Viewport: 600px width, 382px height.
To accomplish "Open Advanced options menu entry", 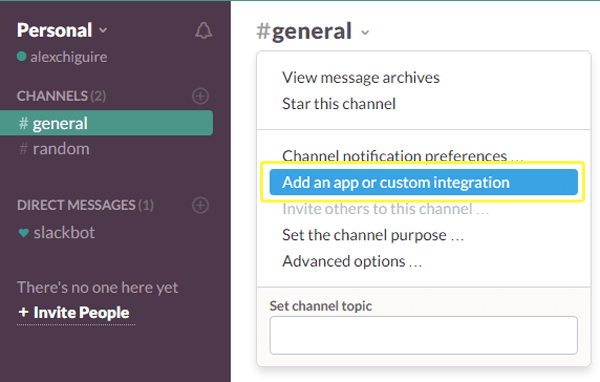I will tap(352, 261).
